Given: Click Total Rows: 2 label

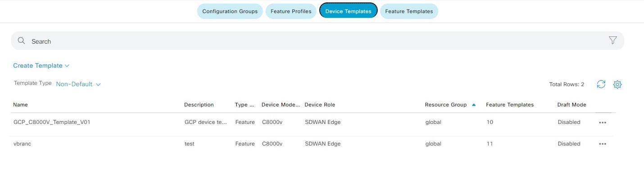Looking at the screenshot, I should 567,84.
